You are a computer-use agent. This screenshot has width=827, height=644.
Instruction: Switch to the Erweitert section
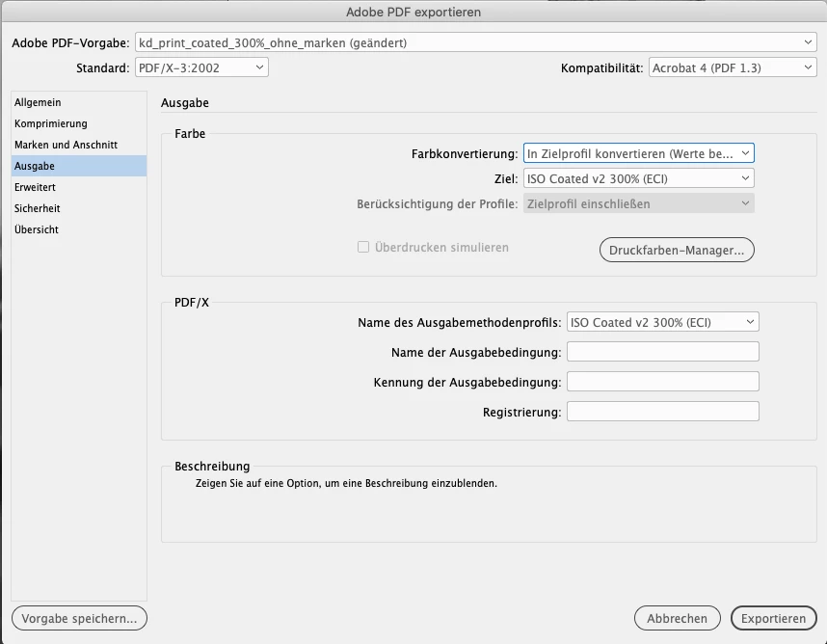pyautogui.click(x=79, y=187)
